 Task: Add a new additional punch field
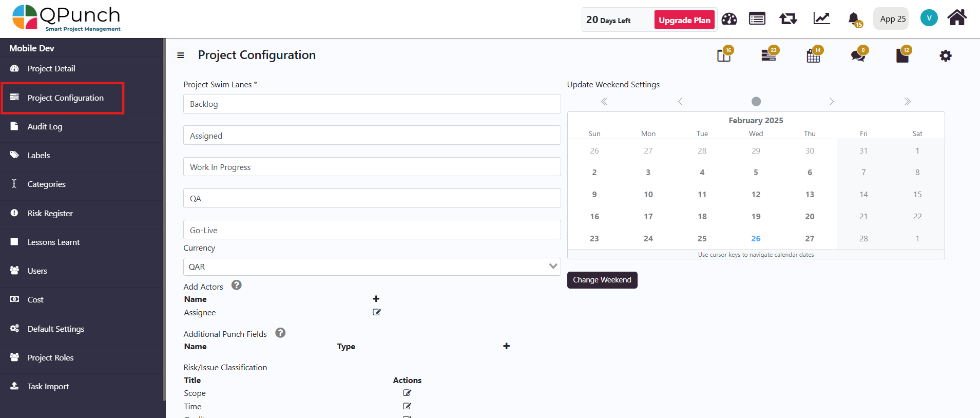click(x=506, y=346)
